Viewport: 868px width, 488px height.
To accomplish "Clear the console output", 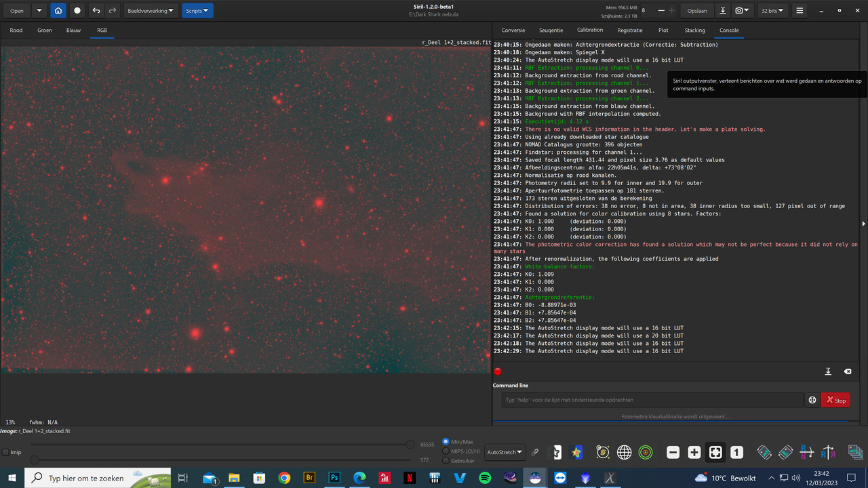I will click(x=848, y=371).
